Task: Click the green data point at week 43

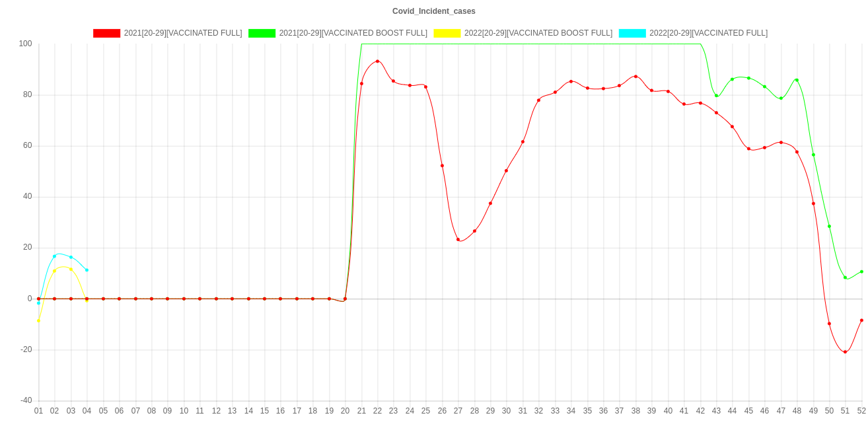Action: coord(716,96)
